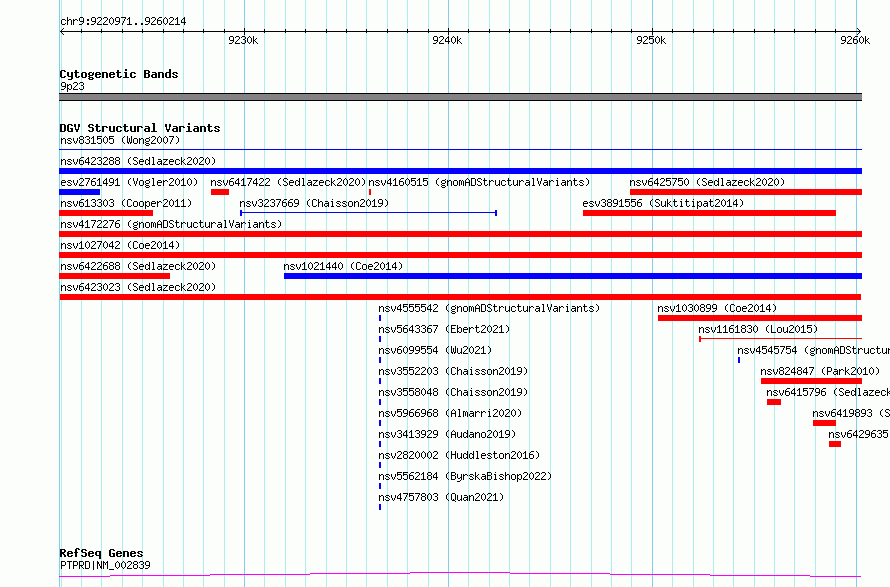Click the blue bar under nsv1021440
890x587 pixels.
point(573,276)
